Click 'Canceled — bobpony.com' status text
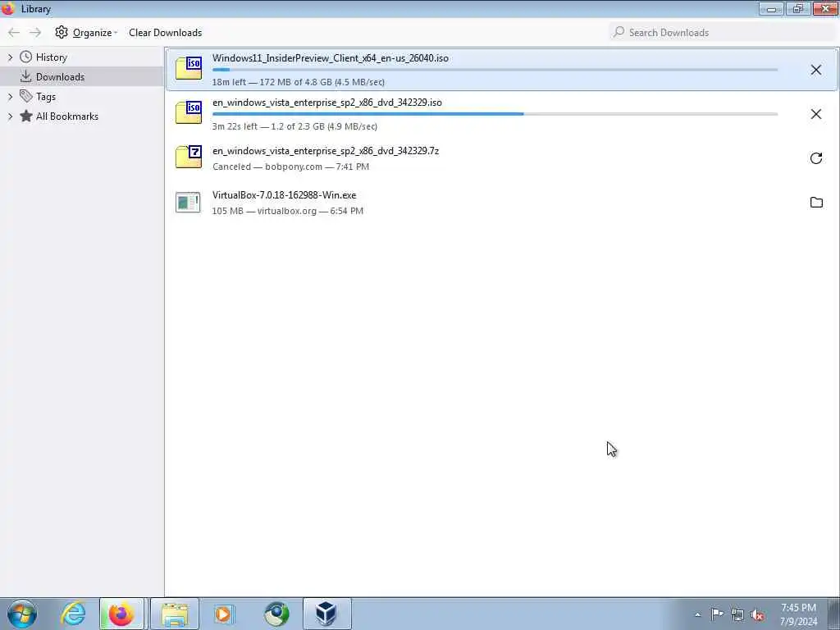840x630 pixels. 290,167
